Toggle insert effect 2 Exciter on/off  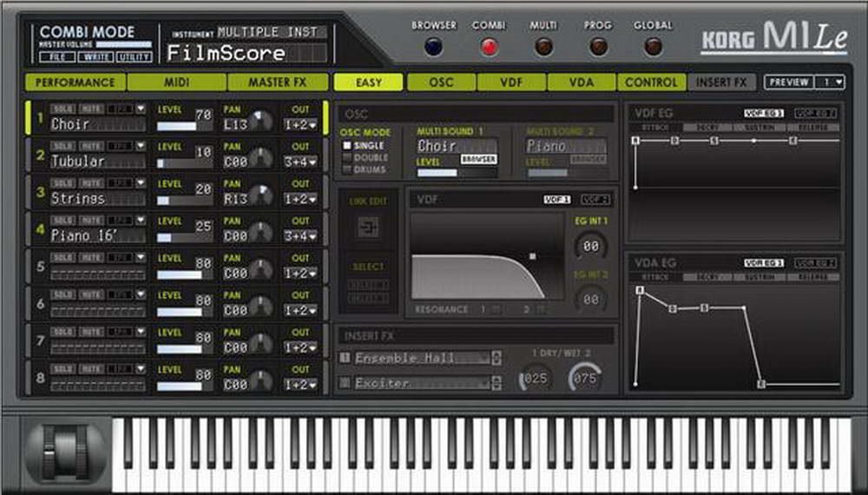(x=345, y=382)
